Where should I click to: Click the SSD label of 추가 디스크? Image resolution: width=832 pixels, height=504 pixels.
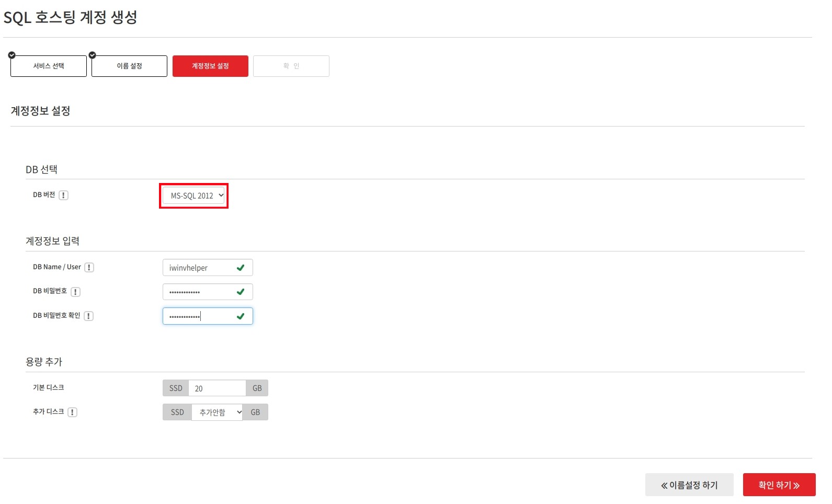click(177, 412)
